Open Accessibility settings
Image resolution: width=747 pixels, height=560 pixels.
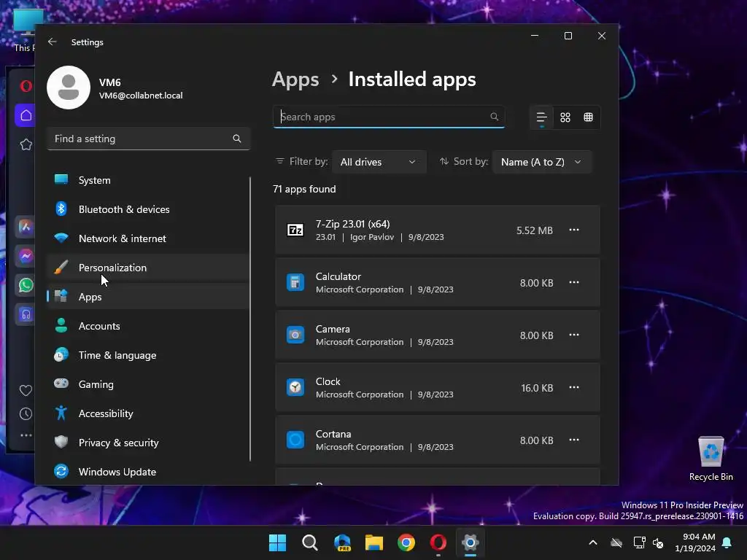click(147, 413)
